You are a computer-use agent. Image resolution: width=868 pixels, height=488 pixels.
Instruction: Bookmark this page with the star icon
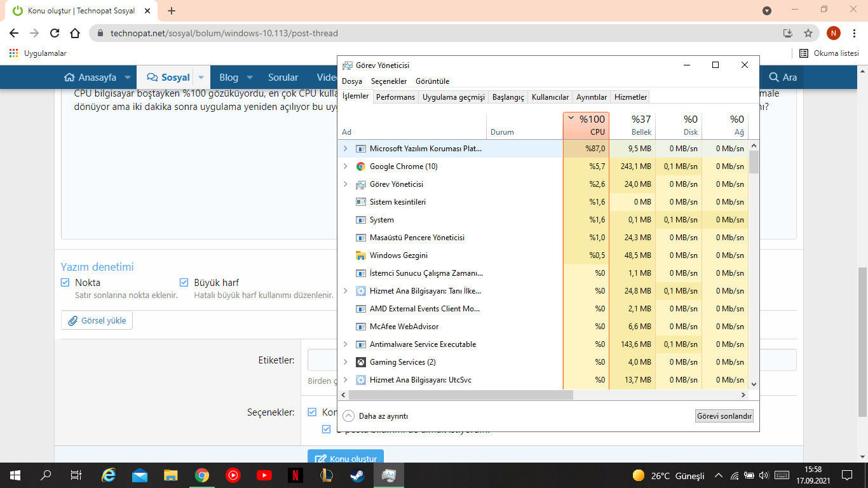tap(808, 33)
